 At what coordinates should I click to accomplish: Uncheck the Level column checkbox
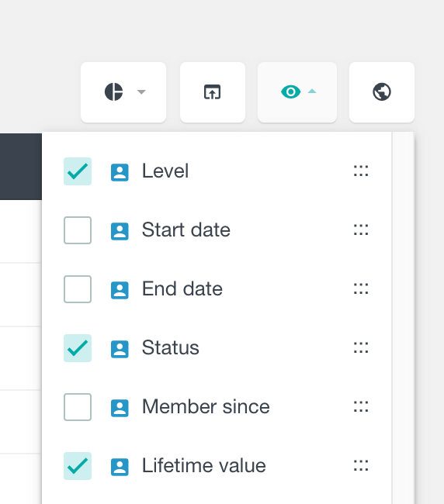78,171
